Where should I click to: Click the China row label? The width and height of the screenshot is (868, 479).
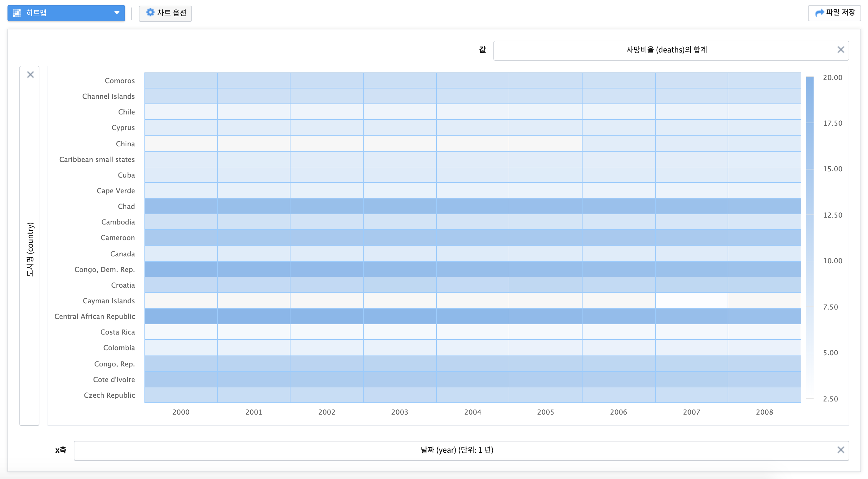pos(125,144)
